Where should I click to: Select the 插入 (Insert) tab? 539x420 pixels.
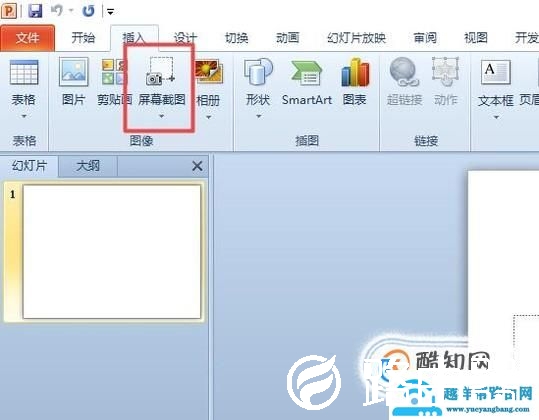tap(134, 37)
